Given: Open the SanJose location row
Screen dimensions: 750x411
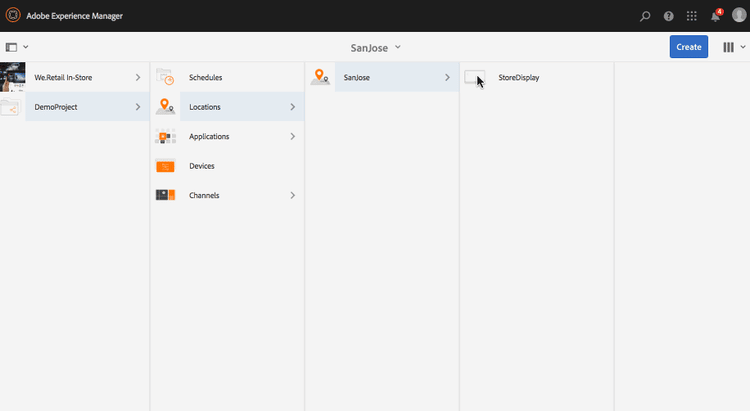Looking at the screenshot, I should [x=382, y=77].
